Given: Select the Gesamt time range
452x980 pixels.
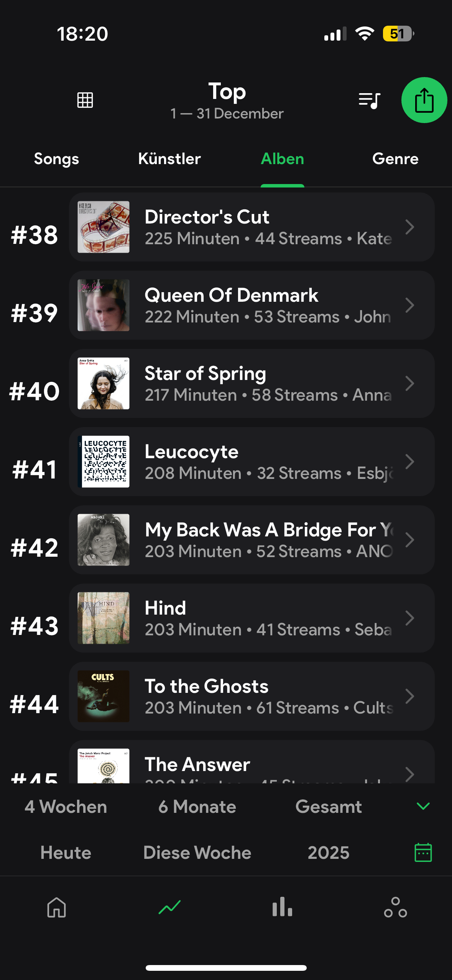Looking at the screenshot, I should click(329, 807).
